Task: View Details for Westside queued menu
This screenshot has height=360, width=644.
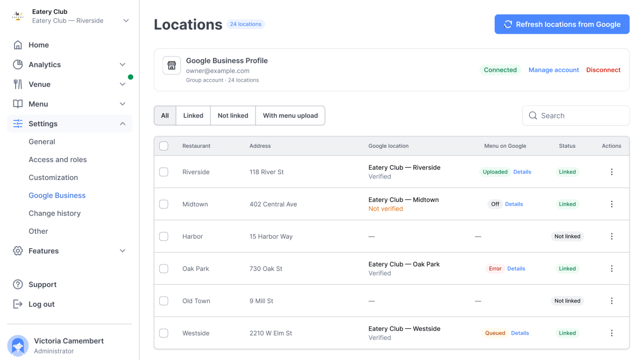Action: 520,333
